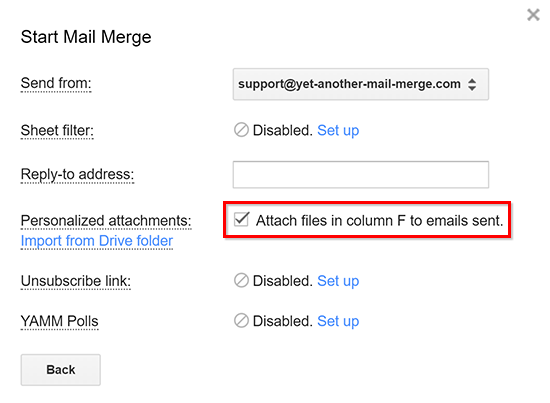Click the up-down arrows on sender selector
The image size is (550, 403).
pyautogui.click(x=472, y=84)
